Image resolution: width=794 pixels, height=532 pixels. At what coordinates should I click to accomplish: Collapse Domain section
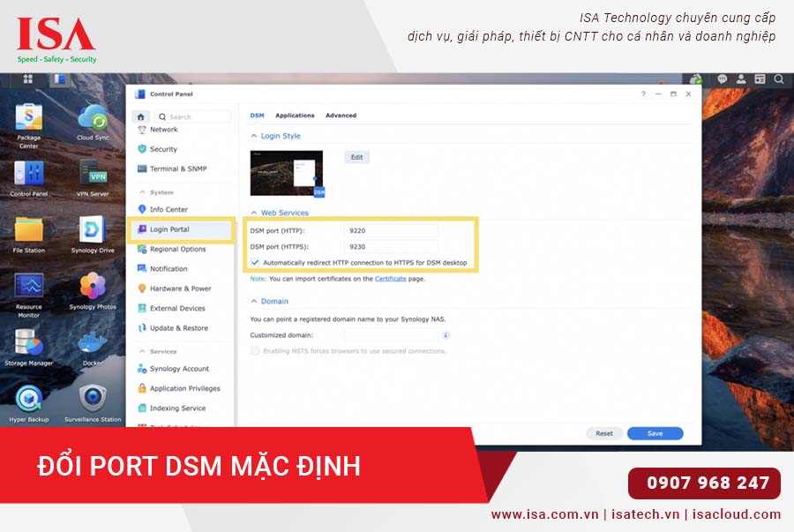(254, 301)
